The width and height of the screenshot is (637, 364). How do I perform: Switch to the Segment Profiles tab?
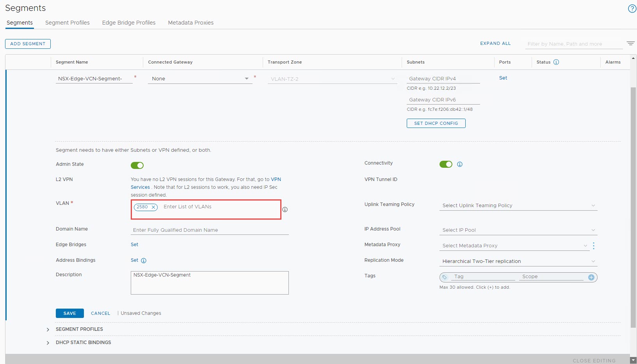pos(67,23)
